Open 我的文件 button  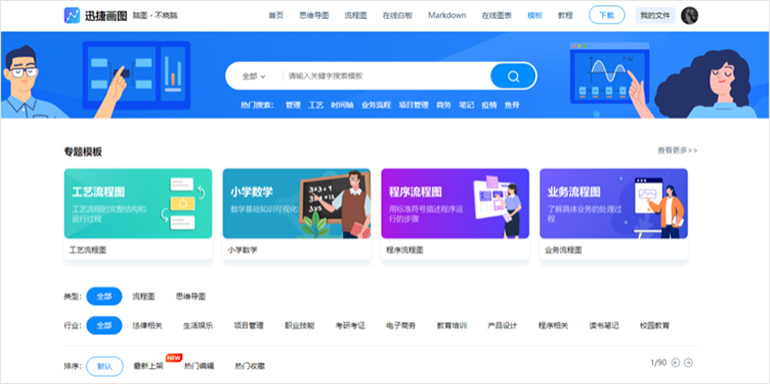tap(656, 15)
